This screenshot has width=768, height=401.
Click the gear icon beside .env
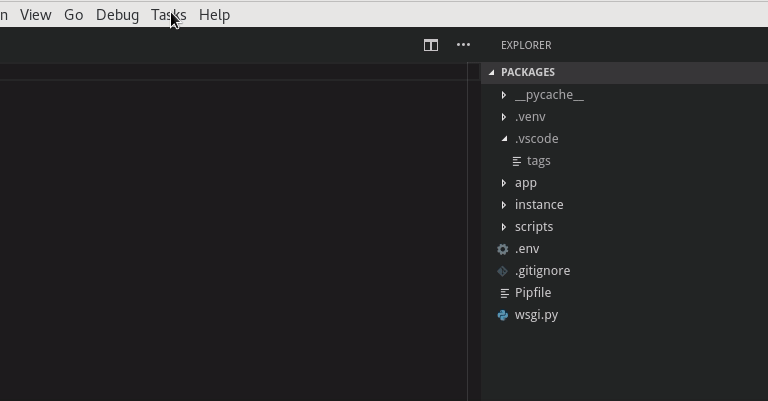coord(503,249)
